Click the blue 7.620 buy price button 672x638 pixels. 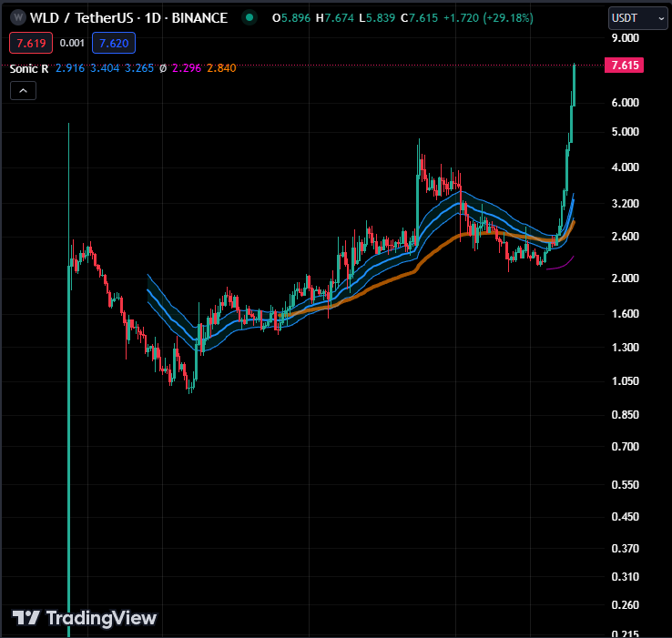(114, 43)
